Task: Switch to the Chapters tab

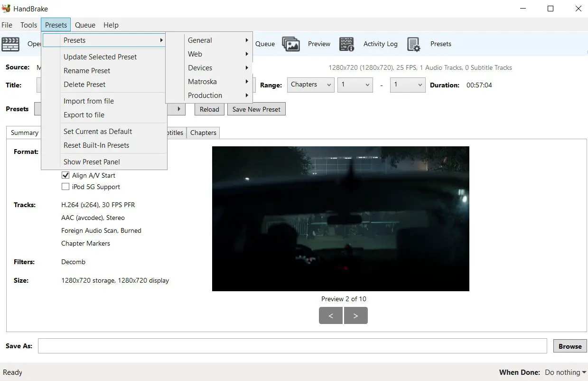Action: (x=203, y=133)
